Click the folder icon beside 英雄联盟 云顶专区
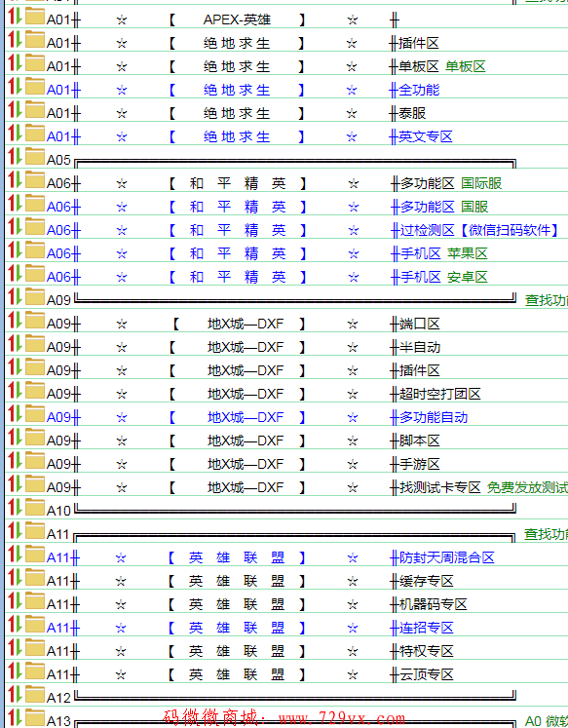The image size is (568, 728). point(34,671)
